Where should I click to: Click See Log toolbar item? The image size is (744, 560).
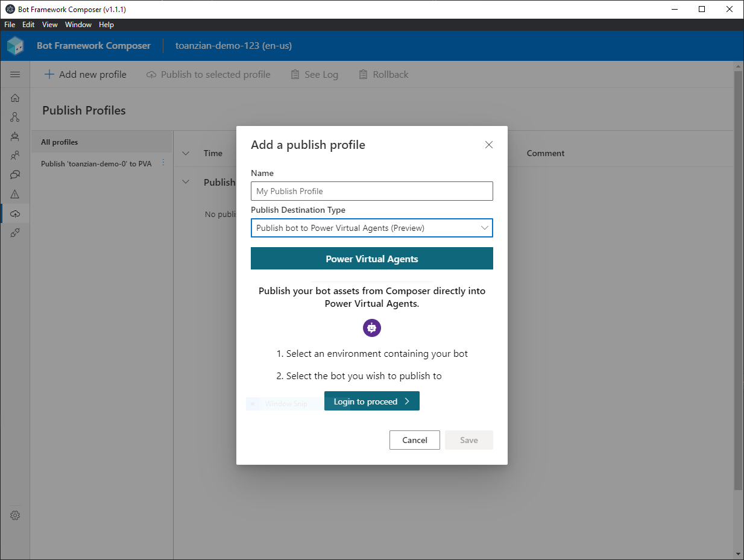pos(314,75)
